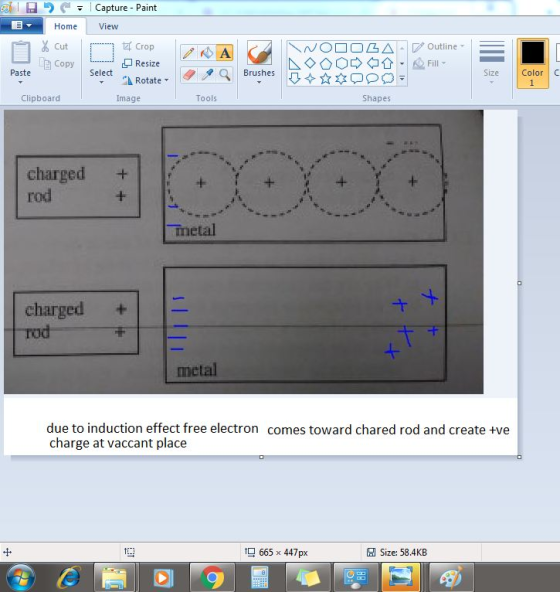The height and width of the screenshot is (592, 560).
Task: Choose the oval shape
Action: pos(326,48)
